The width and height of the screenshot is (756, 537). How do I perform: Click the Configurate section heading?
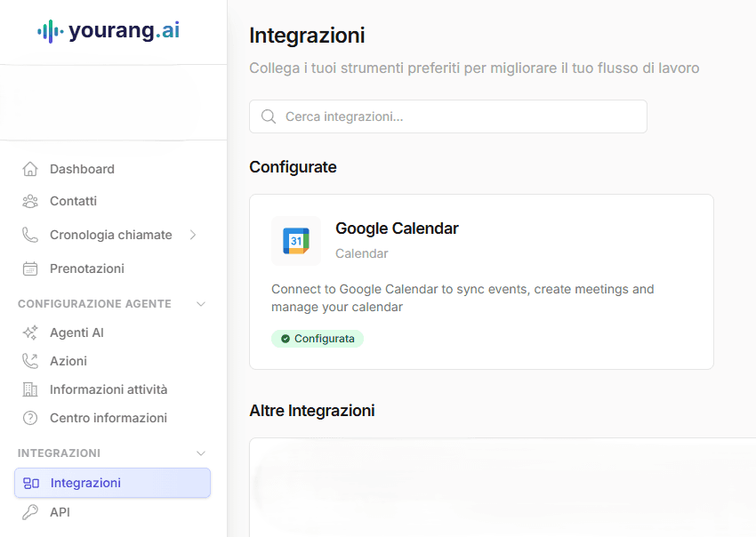coord(293,167)
